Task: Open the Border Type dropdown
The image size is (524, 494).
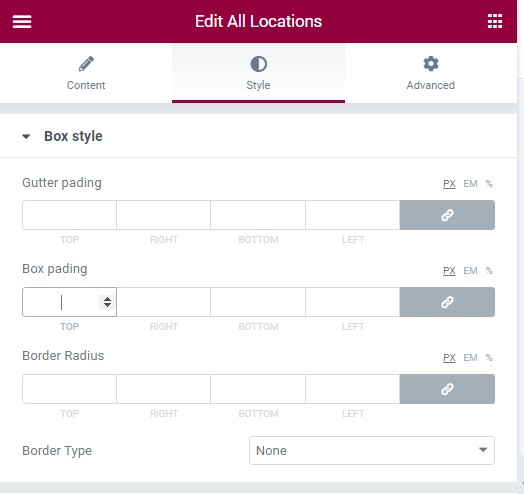Action: click(x=372, y=451)
